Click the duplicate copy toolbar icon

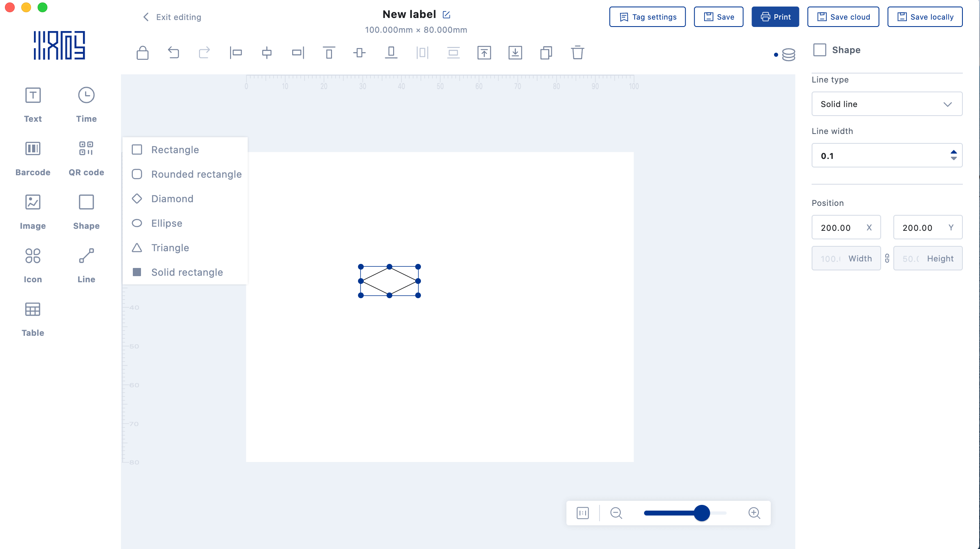click(x=546, y=53)
